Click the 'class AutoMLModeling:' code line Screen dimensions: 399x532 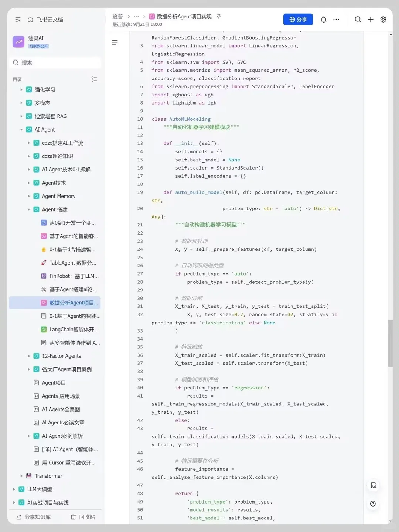pos(182,119)
